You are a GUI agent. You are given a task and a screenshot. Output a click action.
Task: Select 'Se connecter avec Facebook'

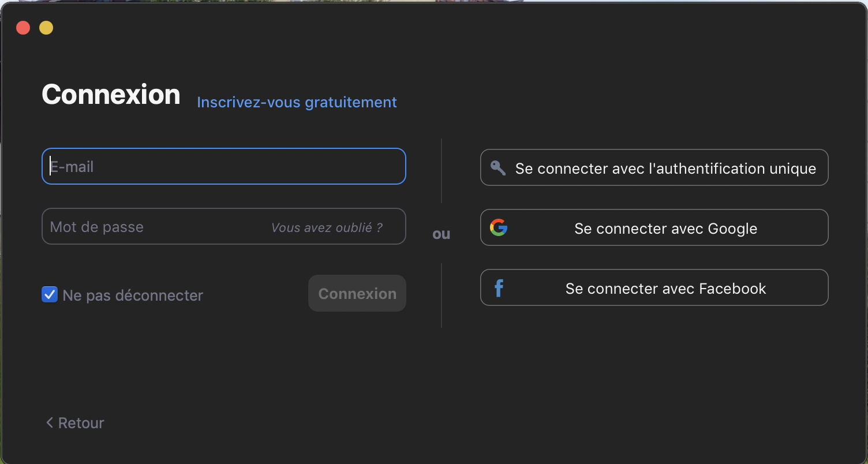665,289
